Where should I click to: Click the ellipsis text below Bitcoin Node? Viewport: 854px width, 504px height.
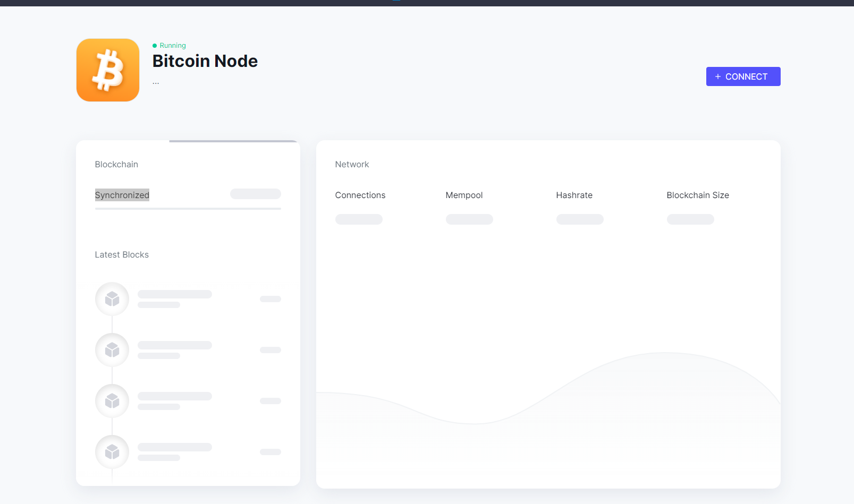tap(156, 83)
